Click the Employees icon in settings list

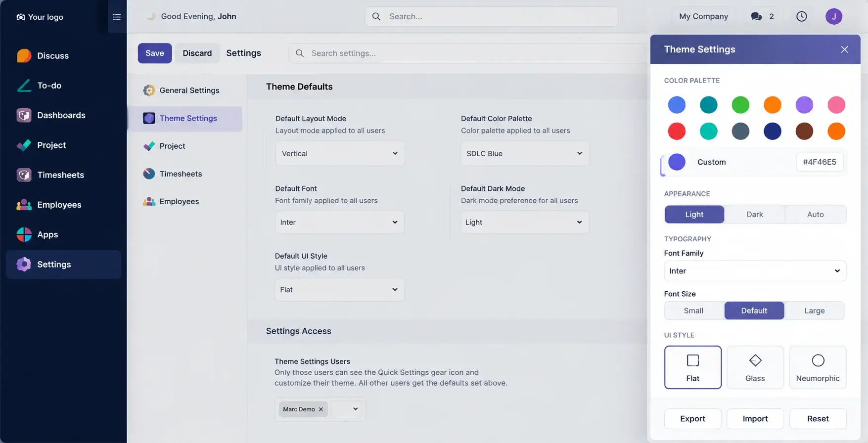tap(149, 201)
